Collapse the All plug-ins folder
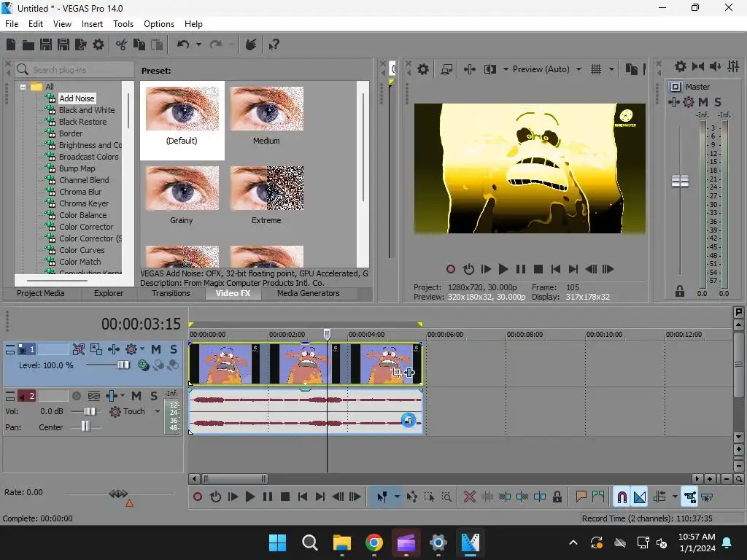Viewport: 747px width, 560px height. 23,87
